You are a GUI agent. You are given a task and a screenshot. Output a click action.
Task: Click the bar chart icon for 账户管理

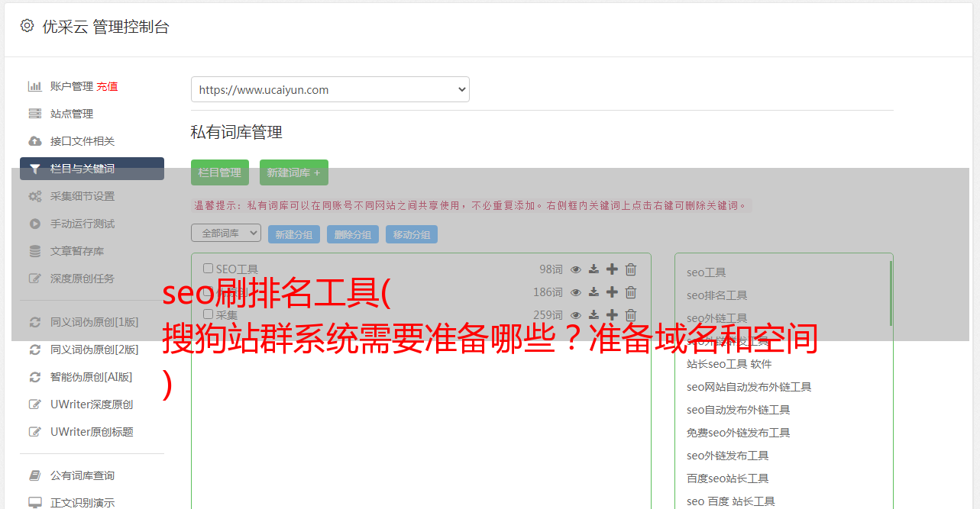click(x=35, y=86)
